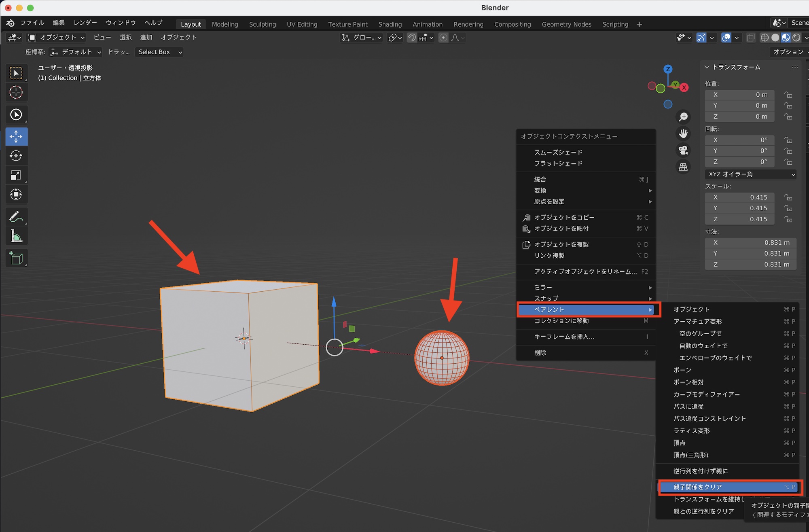
Task: Click the pan view hand icon
Action: point(683,134)
